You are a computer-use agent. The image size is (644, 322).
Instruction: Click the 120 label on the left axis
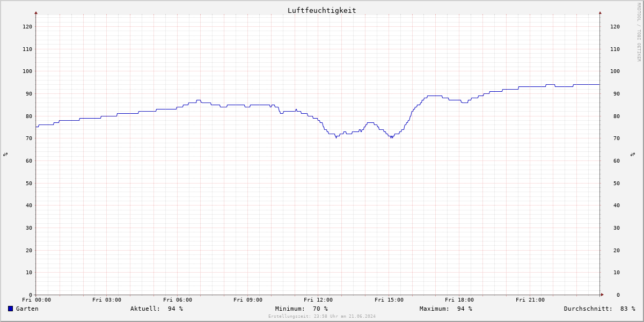(27, 26)
